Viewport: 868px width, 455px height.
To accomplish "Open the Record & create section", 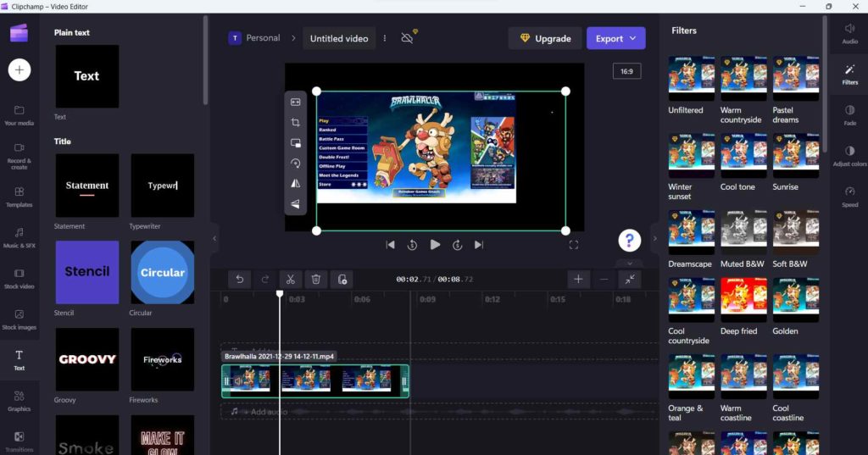I will click(19, 156).
